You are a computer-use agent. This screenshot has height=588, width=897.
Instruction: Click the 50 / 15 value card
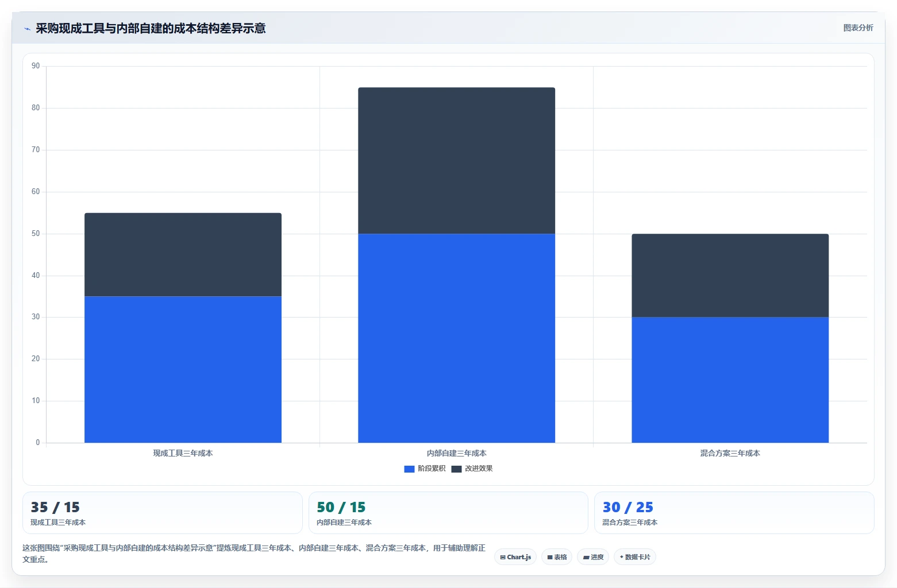tap(448, 513)
